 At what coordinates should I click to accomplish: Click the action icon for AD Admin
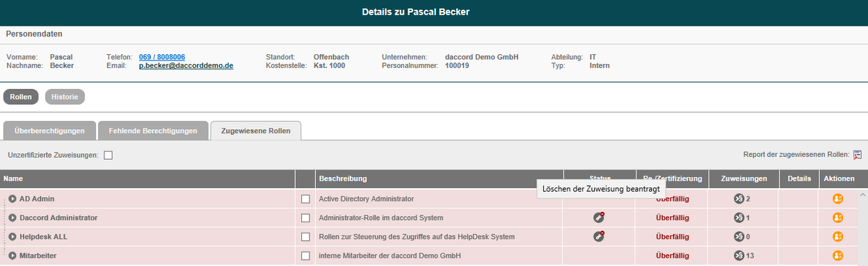[838, 199]
